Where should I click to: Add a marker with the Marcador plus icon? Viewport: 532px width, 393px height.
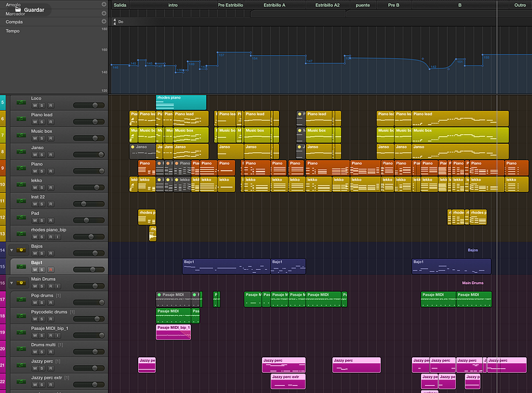[104, 13]
